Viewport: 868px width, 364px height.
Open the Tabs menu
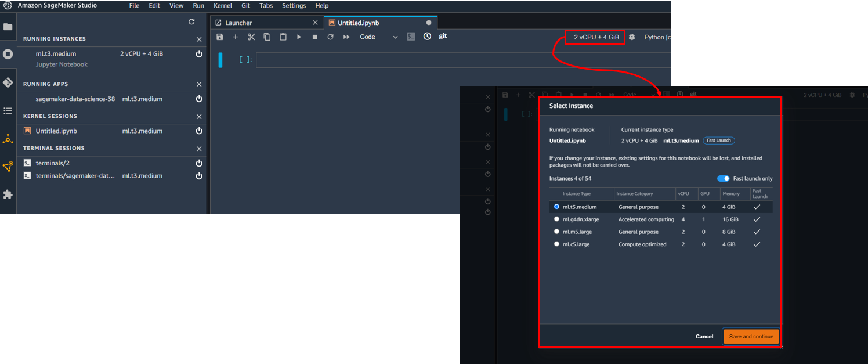tap(266, 6)
